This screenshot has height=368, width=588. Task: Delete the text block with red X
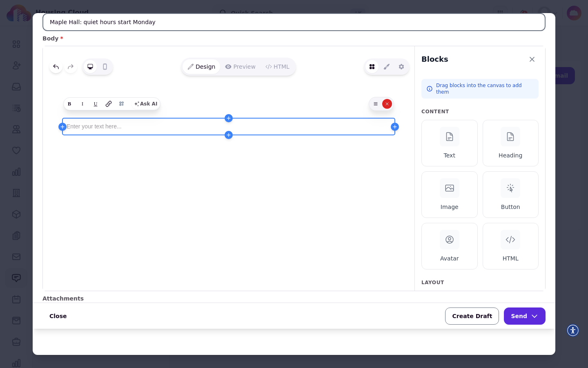coord(387,104)
